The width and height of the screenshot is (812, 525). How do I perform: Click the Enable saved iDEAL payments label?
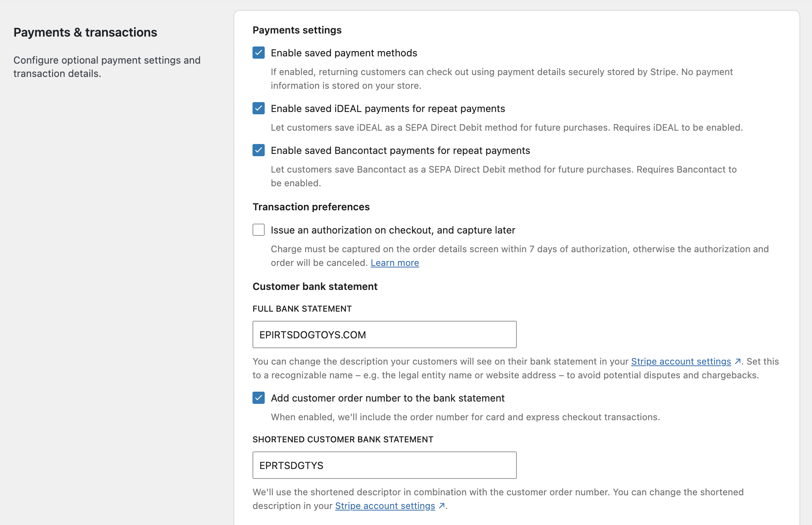coord(387,109)
